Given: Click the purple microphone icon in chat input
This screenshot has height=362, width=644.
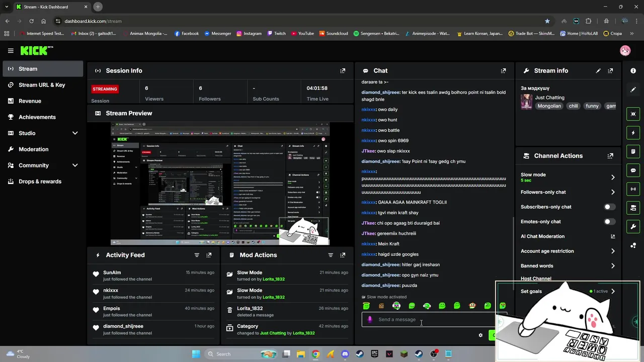Looking at the screenshot, I should point(370,319).
